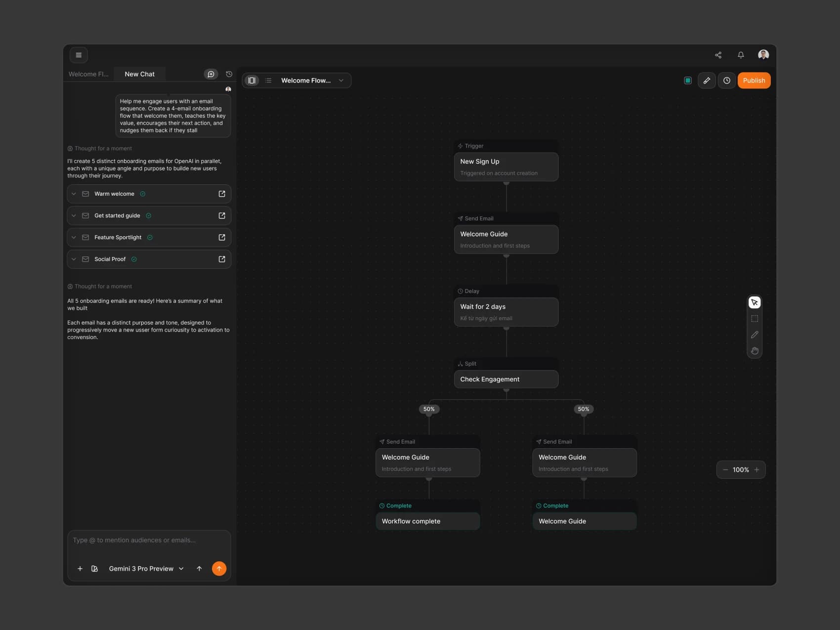Viewport: 840px width, 630px height.
Task: Click the Social Proof row label
Action: pos(110,259)
